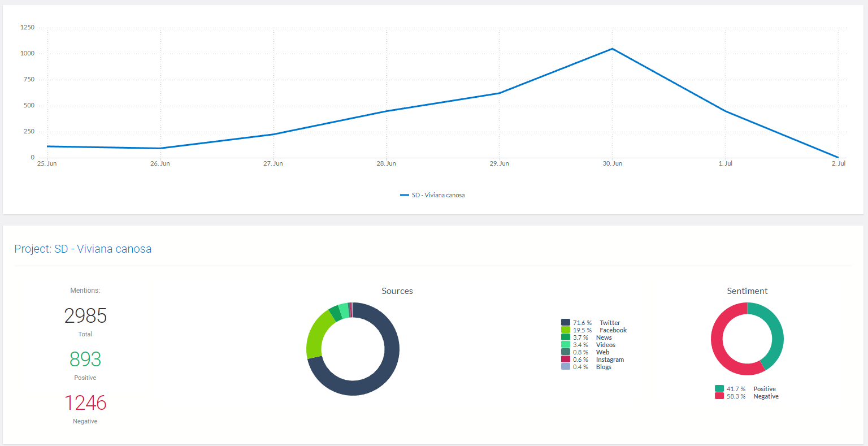Click the Sentiment chart title

pyautogui.click(x=747, y=291)
